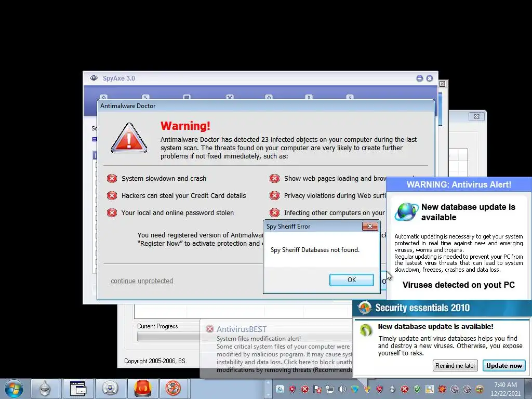This screenshot has height=399, width=532.
Task: Click green swirl icon beside New database update
Action: pyautogui.click(x=366, y=330)
